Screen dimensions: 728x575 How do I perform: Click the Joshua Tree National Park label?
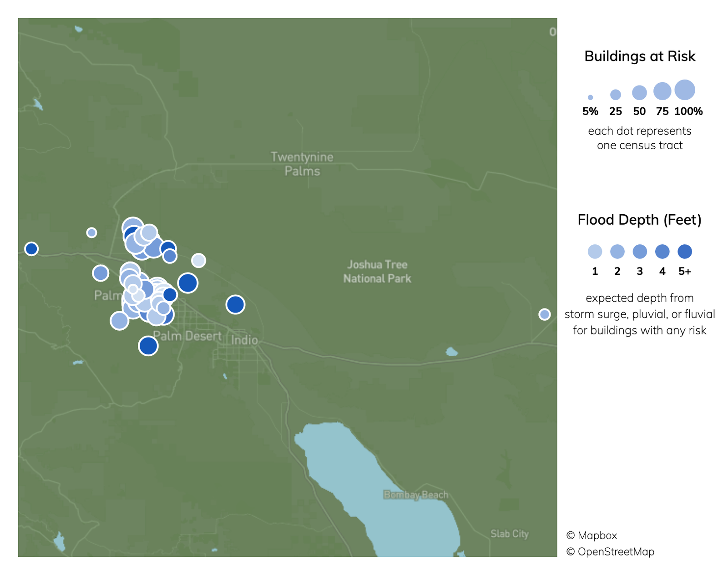coord(377,272)
